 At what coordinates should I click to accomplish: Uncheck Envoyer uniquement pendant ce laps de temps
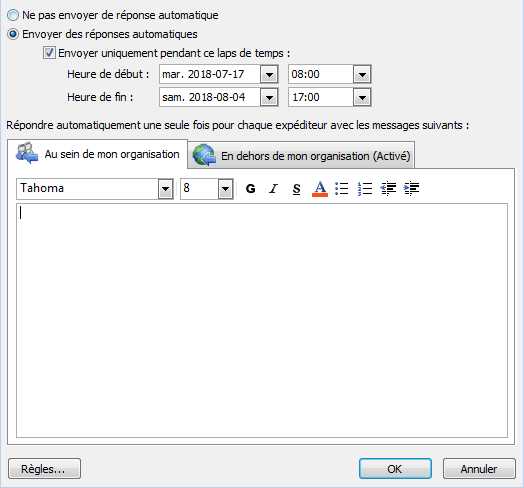49,53
